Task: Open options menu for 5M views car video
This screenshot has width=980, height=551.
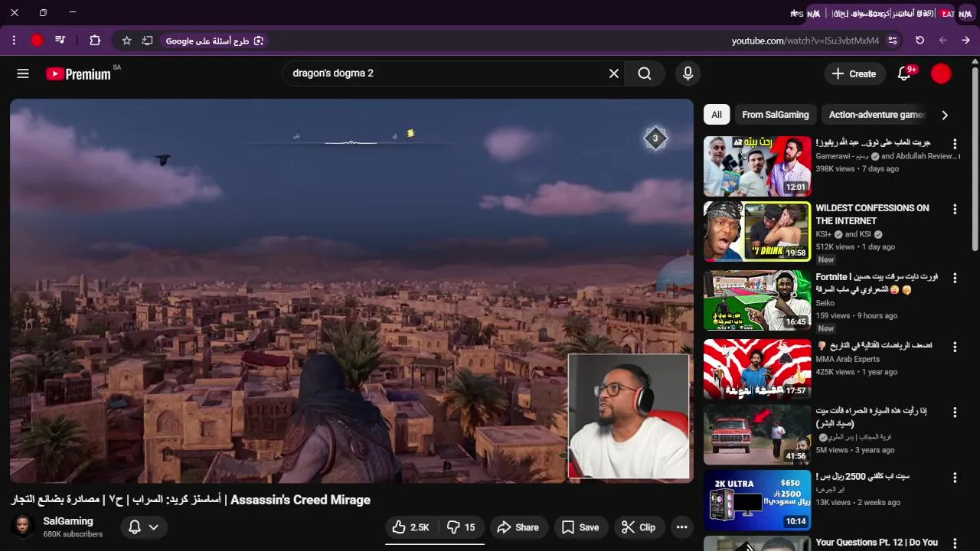Action: 955,412
